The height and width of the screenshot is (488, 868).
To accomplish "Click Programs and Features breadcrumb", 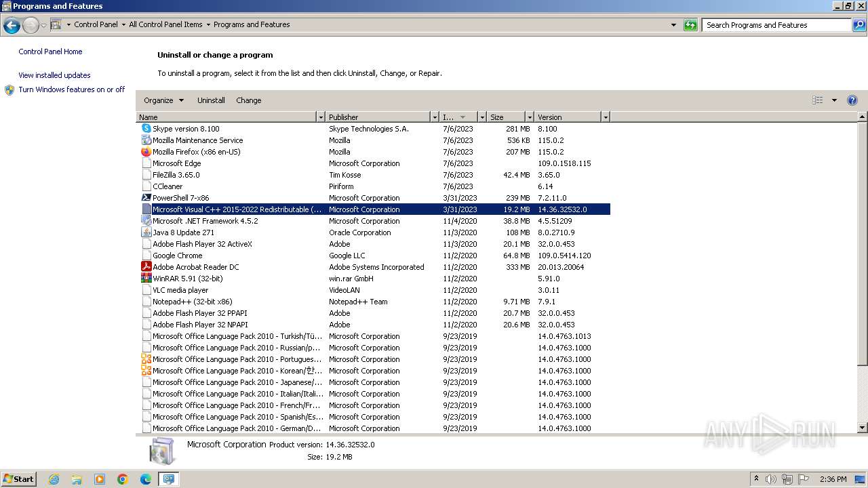I will [252, 24].
